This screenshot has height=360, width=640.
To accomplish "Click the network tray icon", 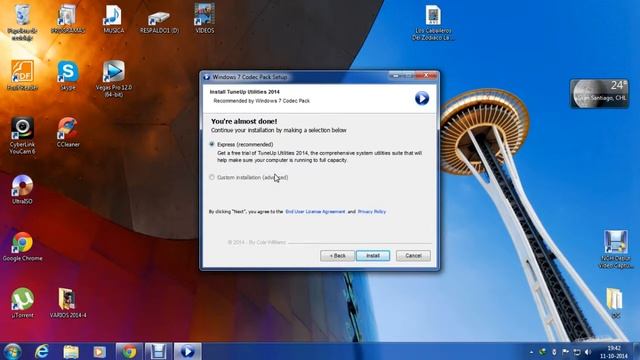I will point(577,352).
